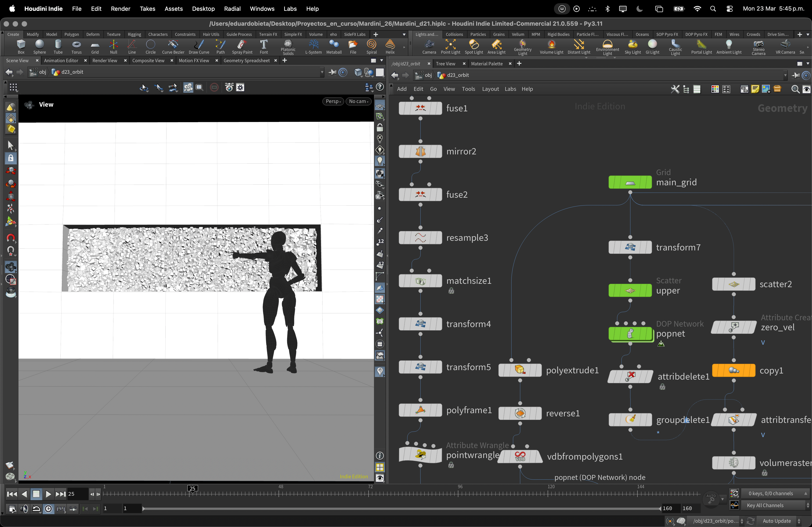The width and height of the screenshot is (812, 527).
Task: Switch to the Geometry Spreadsheet tab
Action: pyautogui.click(x=246, y=60)
